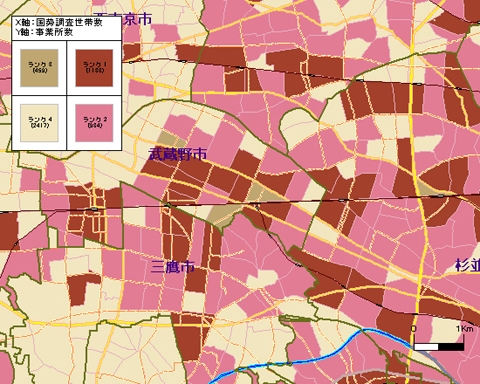The image size is (480, 384).
Task: Choose the tan legend swatch in top-left cell
Action: [x=39, y=68]
